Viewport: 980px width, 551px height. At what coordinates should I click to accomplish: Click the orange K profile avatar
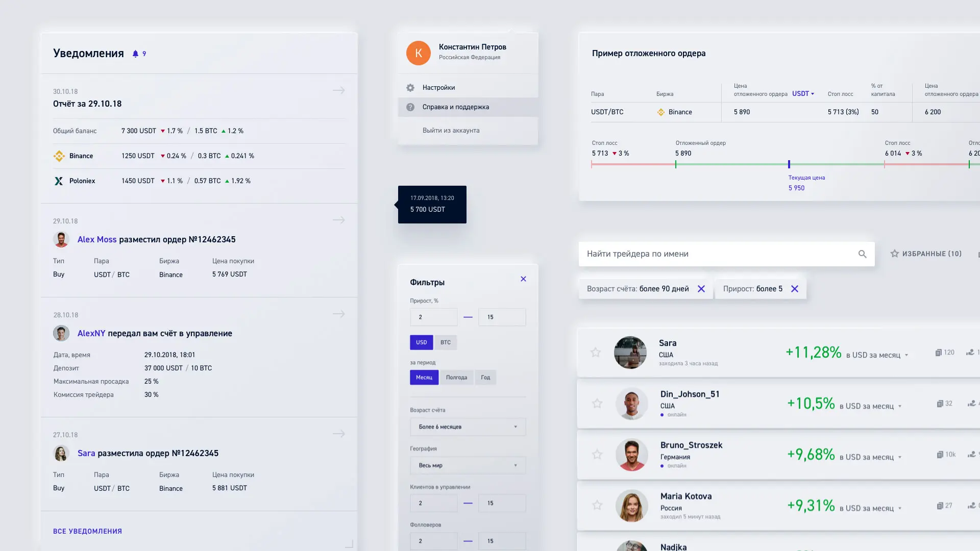(419, 53)
